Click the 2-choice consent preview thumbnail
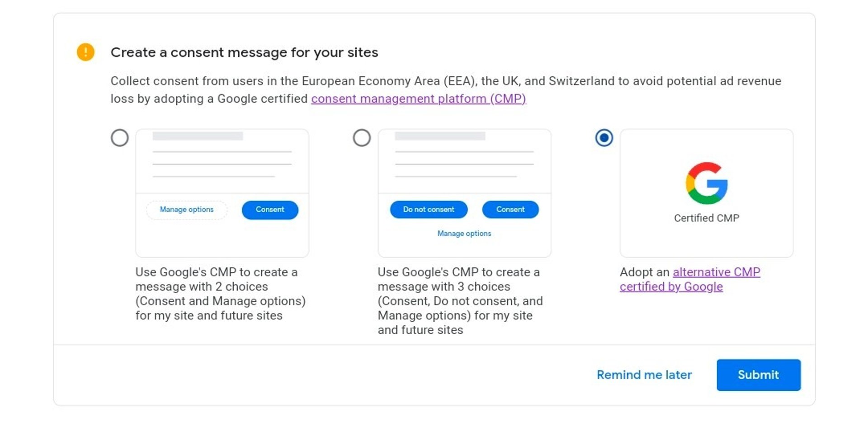868x440 pixels. 222,193
